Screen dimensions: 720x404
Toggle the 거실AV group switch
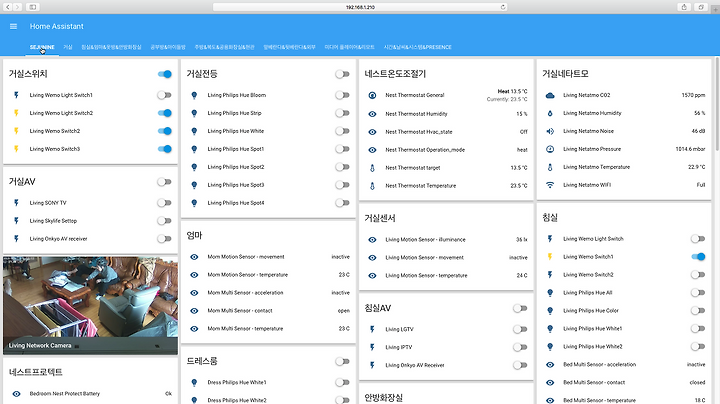click(x=164, y=182)
